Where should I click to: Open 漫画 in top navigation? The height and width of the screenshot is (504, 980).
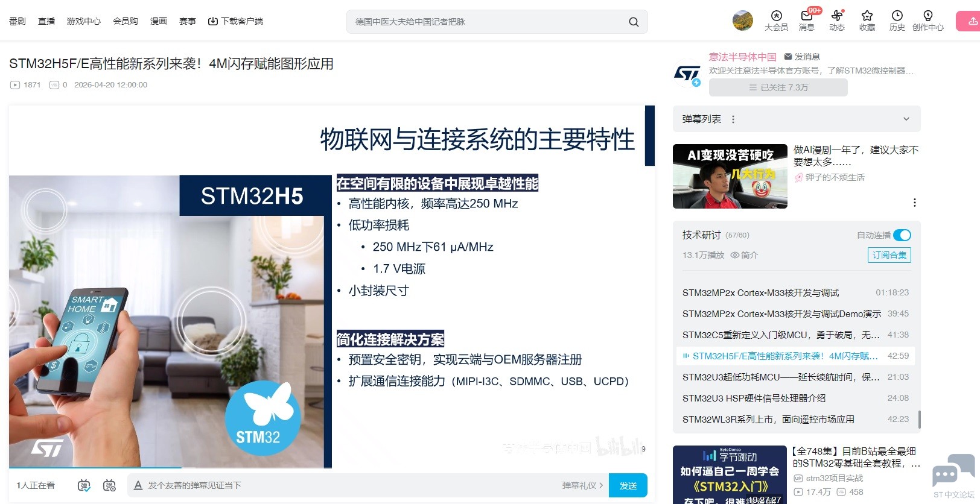click(159, 21)
